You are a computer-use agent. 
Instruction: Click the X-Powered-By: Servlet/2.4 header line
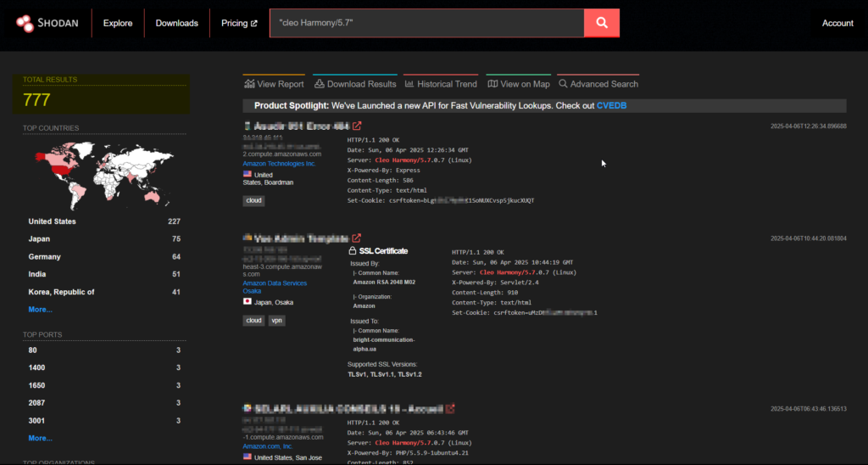pos(495,283)
